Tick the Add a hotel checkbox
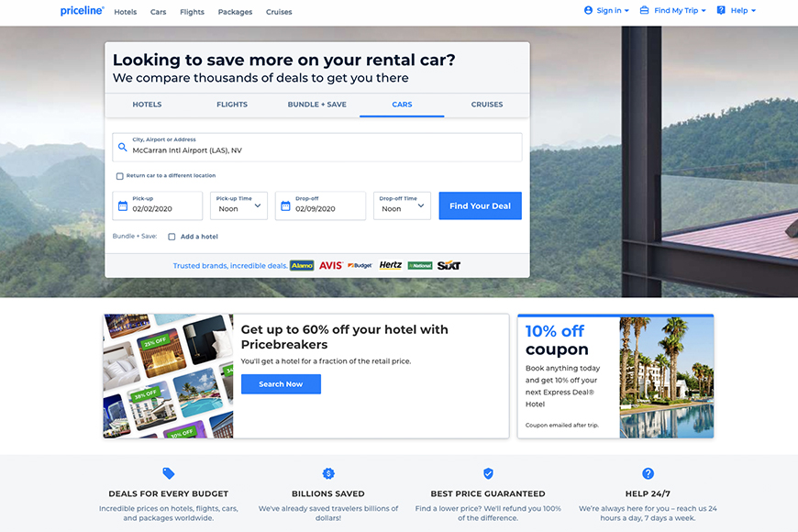The width and height of the screenshot is (798, 532). coord(172,237)
